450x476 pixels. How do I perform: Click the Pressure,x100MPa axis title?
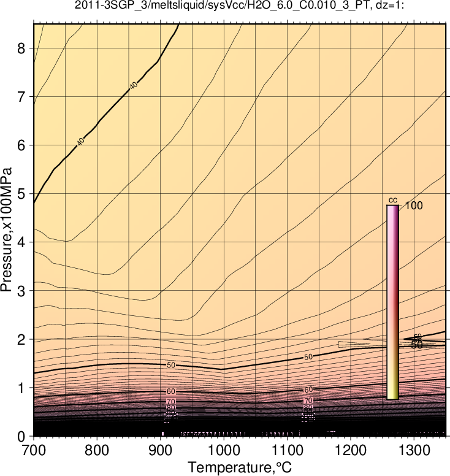click(x=6, y=229)
